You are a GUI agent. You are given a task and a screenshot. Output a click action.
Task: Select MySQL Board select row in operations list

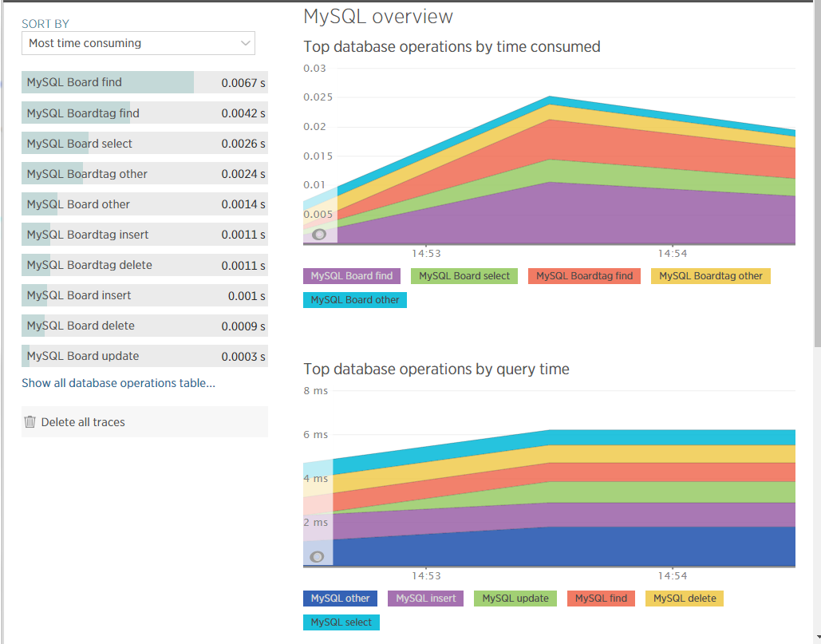pyautogui.click(x=144, y=144)
